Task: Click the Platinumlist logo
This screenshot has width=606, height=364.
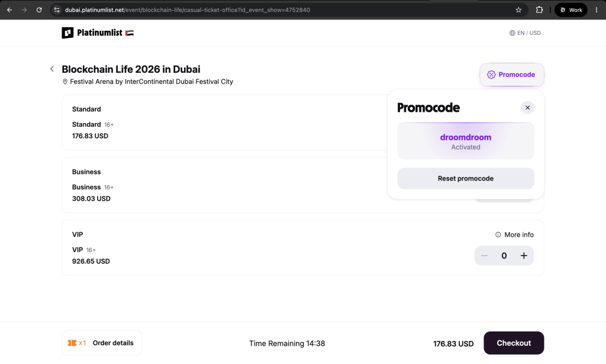Action: 92,33
